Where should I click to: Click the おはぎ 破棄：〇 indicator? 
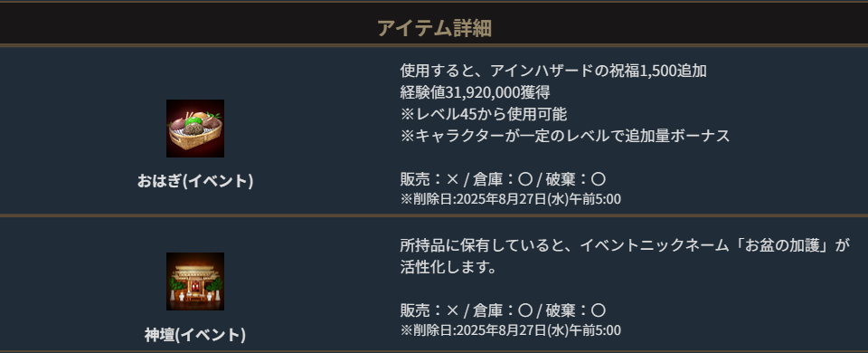pos(576,179)
